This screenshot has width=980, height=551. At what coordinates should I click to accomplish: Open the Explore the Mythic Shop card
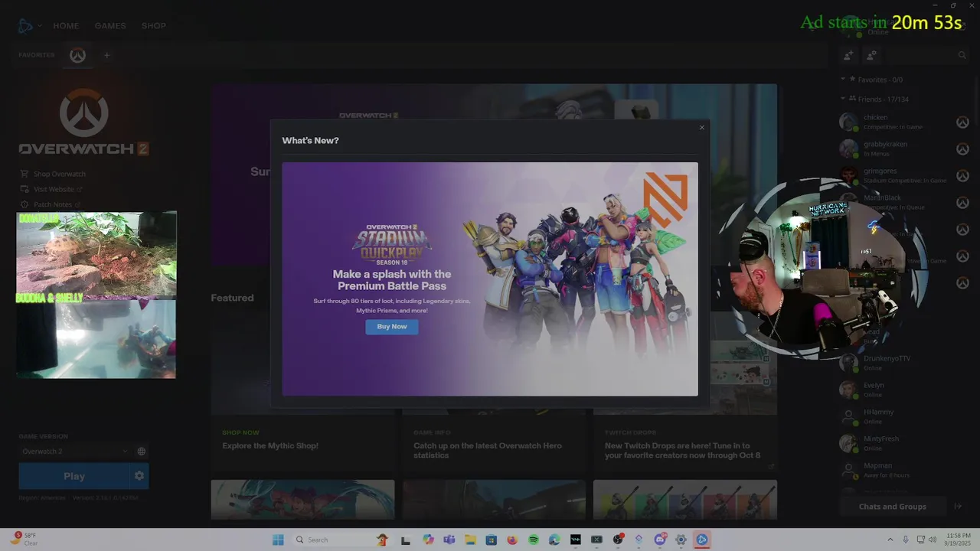coord(302,445)
